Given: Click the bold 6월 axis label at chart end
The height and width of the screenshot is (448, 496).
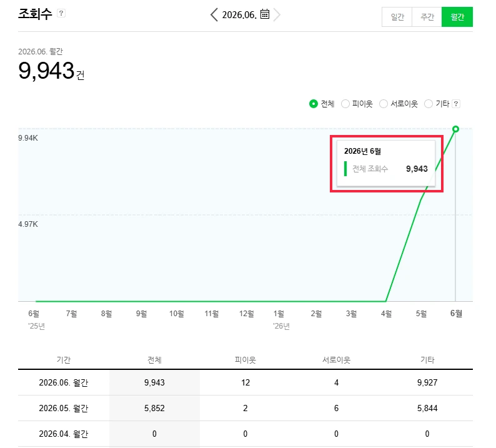Looking at the screenshot, I should click(x=456, y=313).
